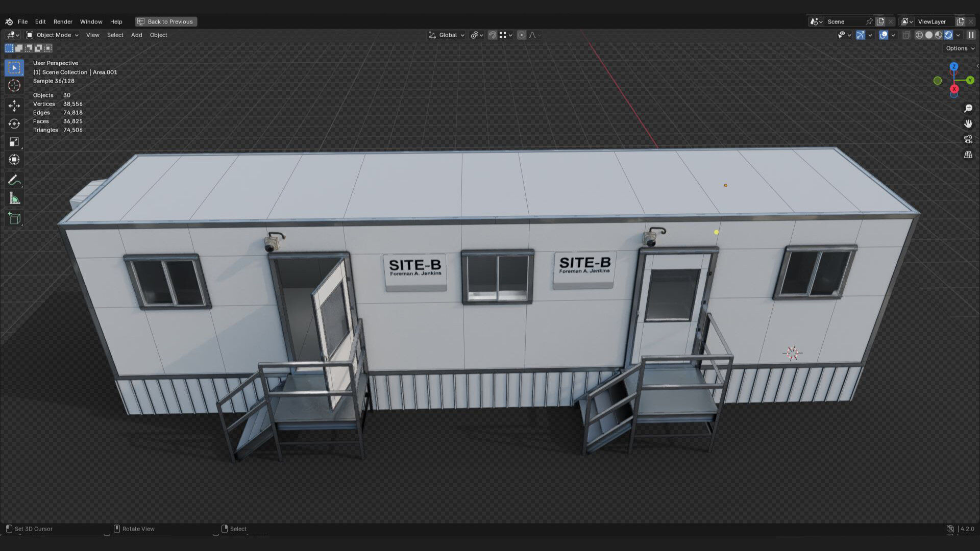Image resolution: width=980 pixels, height=551 pixels.
Task: Select the Scale tool
Action: point(14,142)
